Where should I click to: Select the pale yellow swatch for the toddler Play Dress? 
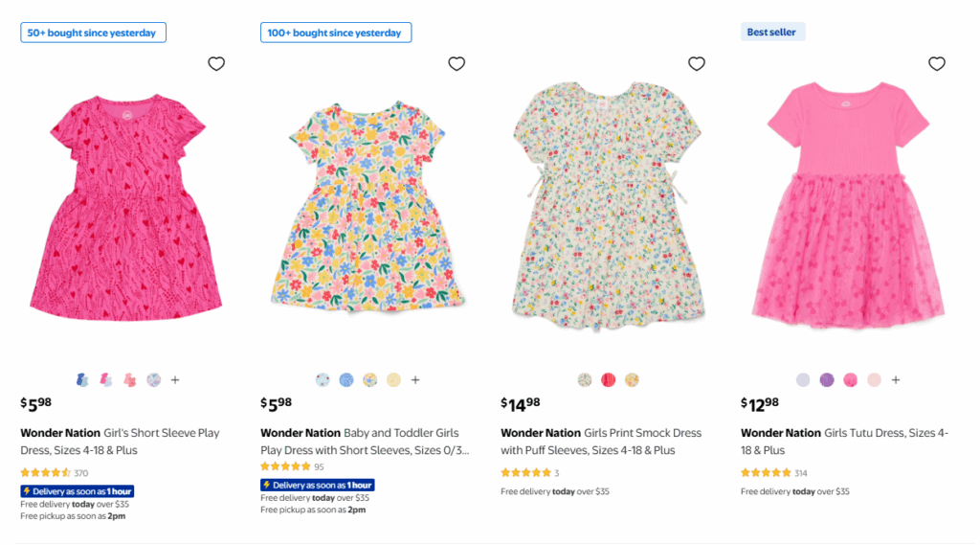coord(393,380)
